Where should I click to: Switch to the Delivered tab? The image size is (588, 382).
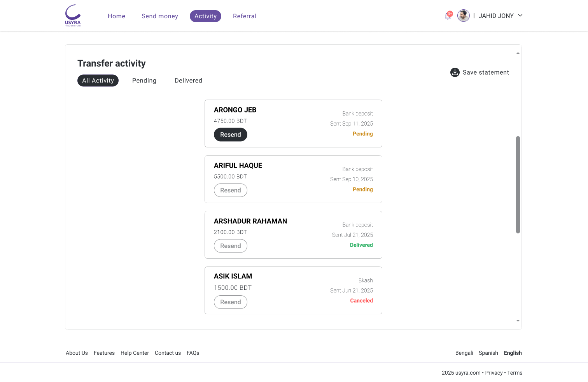pyautogui.click(x=188, y=81)
